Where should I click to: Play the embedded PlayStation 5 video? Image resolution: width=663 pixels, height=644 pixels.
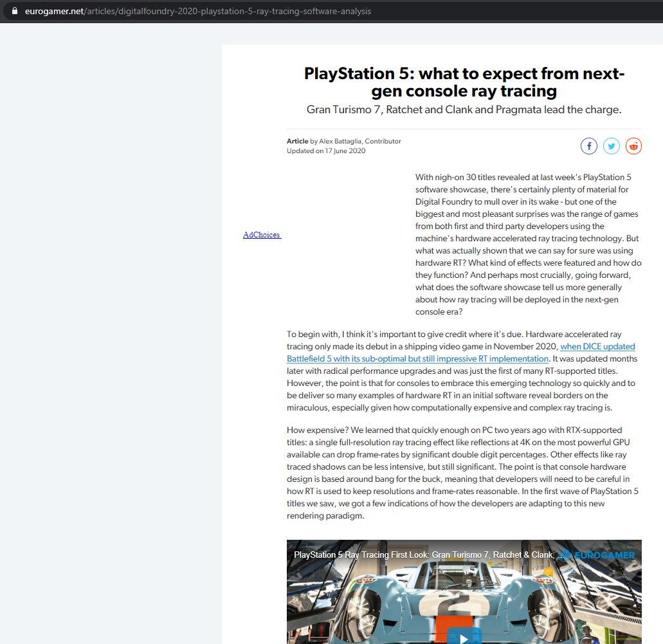(x=464, y=637)
